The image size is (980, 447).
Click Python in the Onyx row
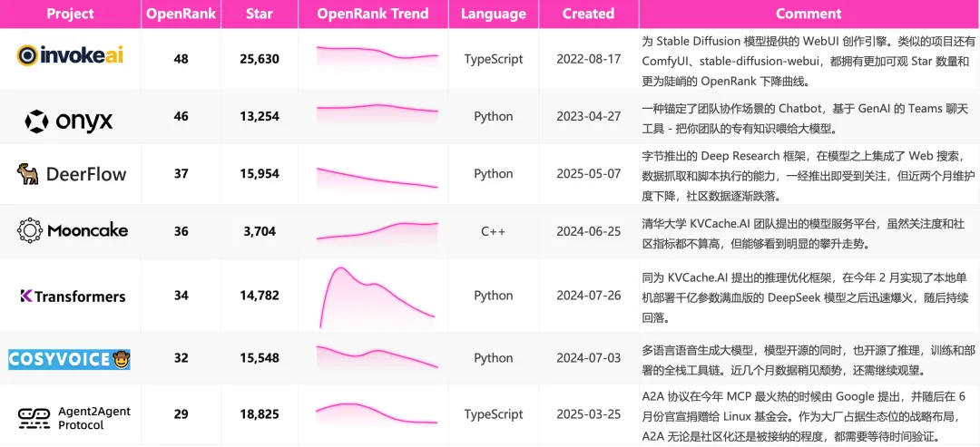(494, 117)
